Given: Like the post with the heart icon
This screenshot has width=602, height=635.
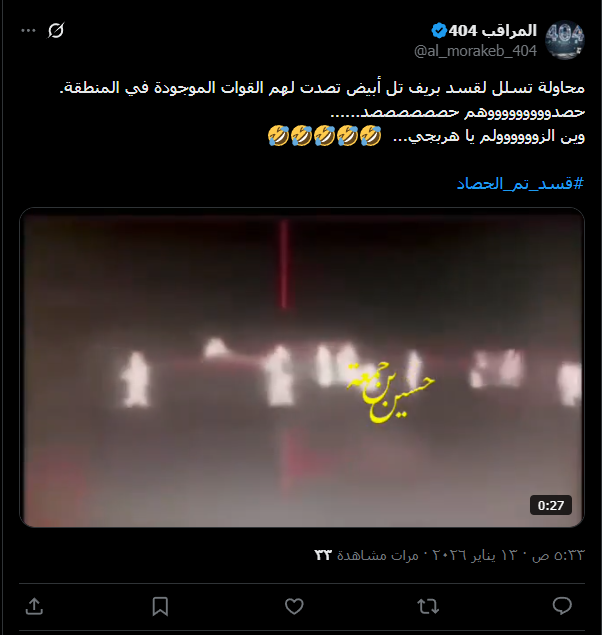Looking at the screenshot, I should click(x=294, y=606).
